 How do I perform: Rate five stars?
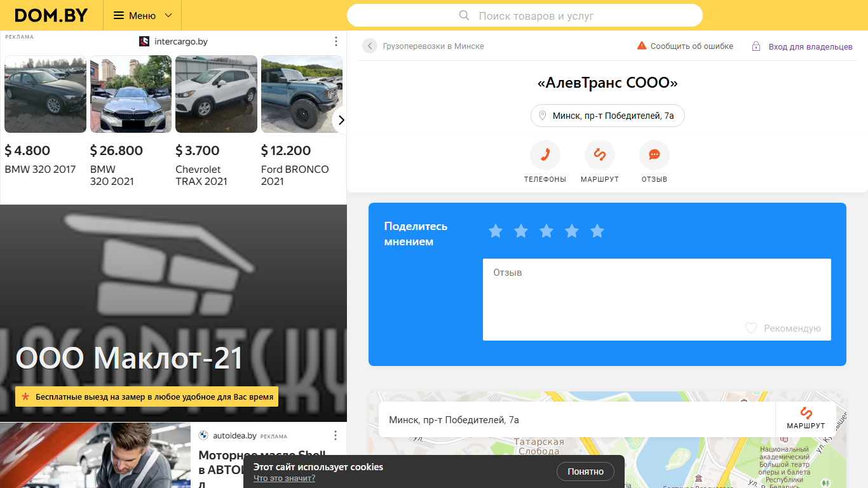(597, 231)
